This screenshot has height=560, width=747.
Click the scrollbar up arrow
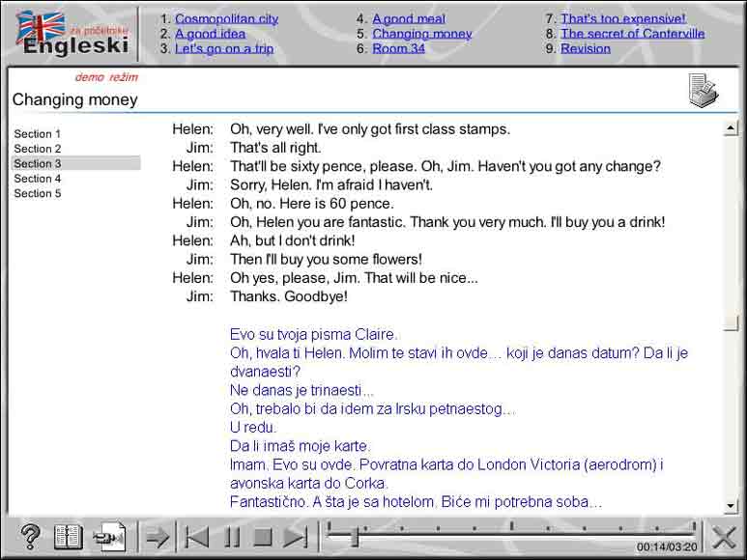[x=731, y=127]
